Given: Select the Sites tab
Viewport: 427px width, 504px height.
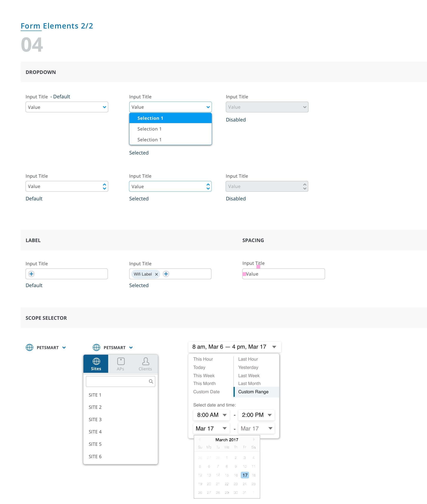Looking at the screenshot, I should [96, 364].
